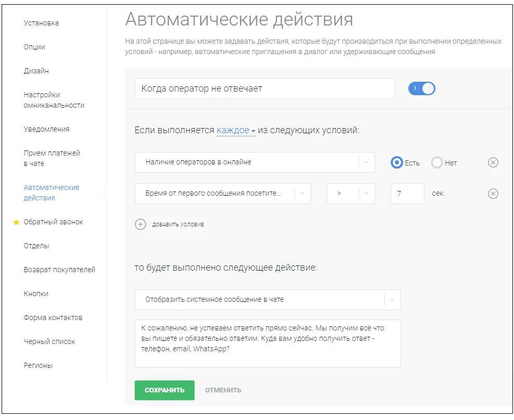Click the Автоматические действия page heading
The width and height of the screenshot is (514, 420).
[x=239, y=19]
